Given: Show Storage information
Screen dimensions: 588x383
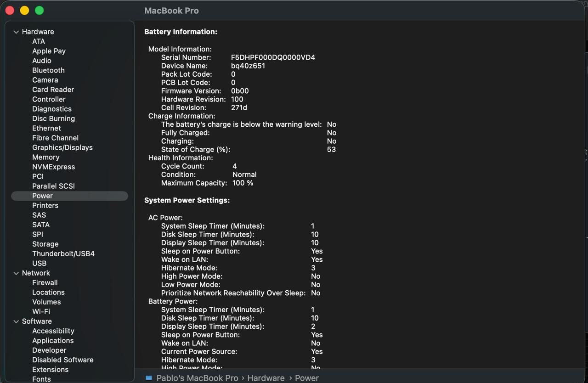Looking at the screenshot, I should click(45, 244).
